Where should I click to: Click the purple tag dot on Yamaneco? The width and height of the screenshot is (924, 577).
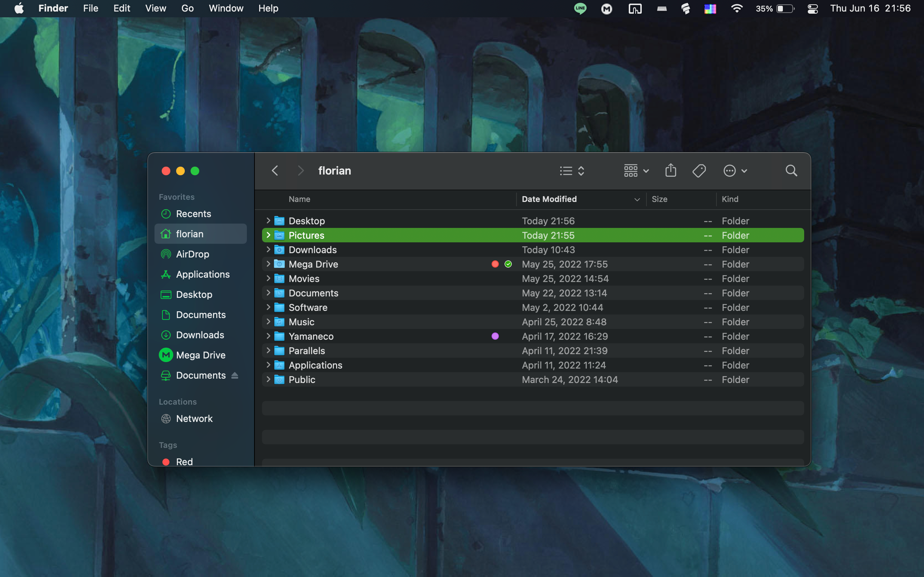[x=495, y=336]
